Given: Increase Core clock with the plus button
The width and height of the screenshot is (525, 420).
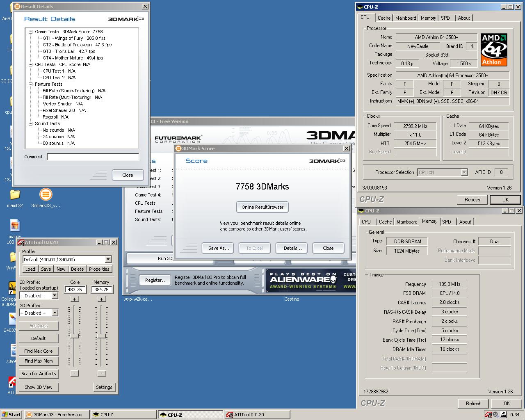Looking at the screenshot, I should [74, 299].
